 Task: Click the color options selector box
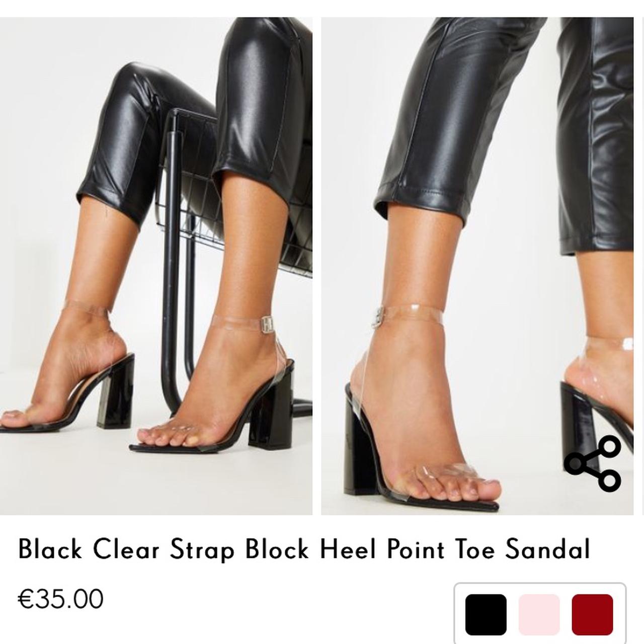click(x=540, y=614)
